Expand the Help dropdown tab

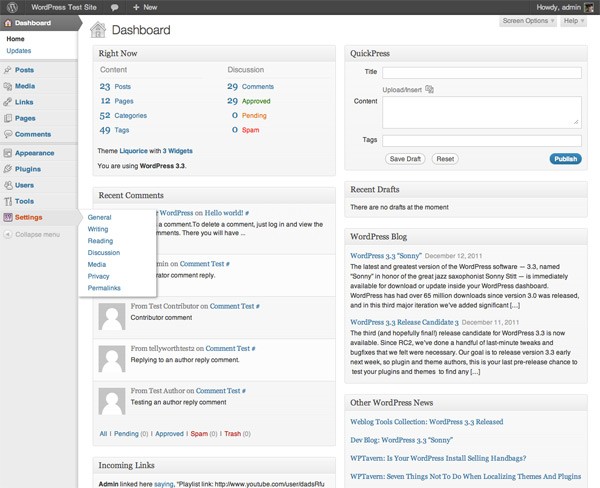click(x=574, y=21)
